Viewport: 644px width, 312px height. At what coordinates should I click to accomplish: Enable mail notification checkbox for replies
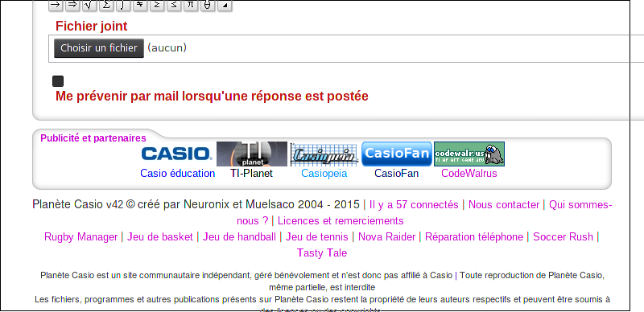58,81
